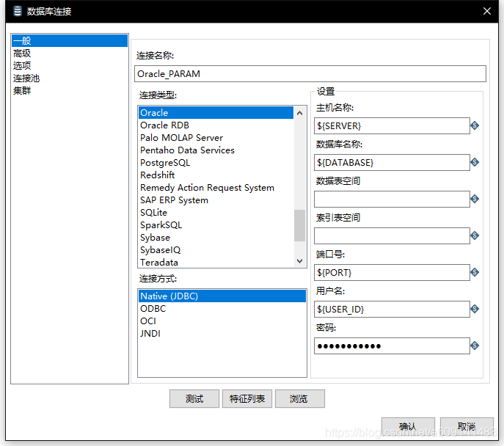Switch to 集群 category

tap(70, 91)
